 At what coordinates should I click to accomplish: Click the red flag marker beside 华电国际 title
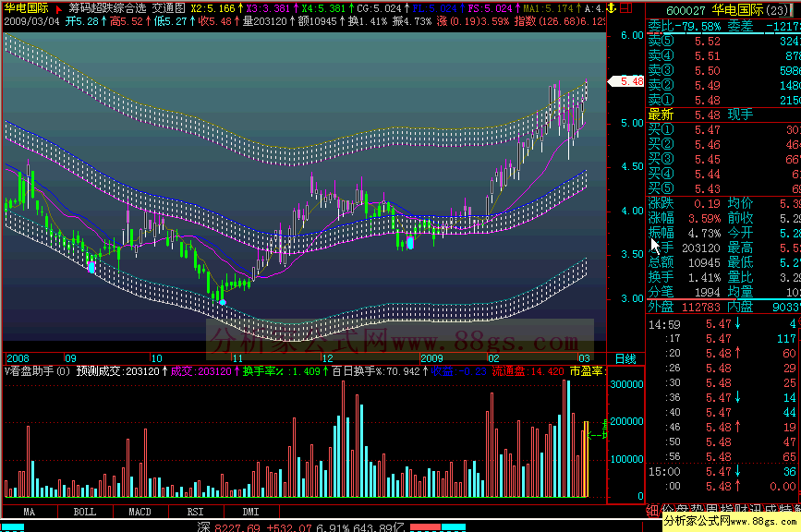click(59, 8)
